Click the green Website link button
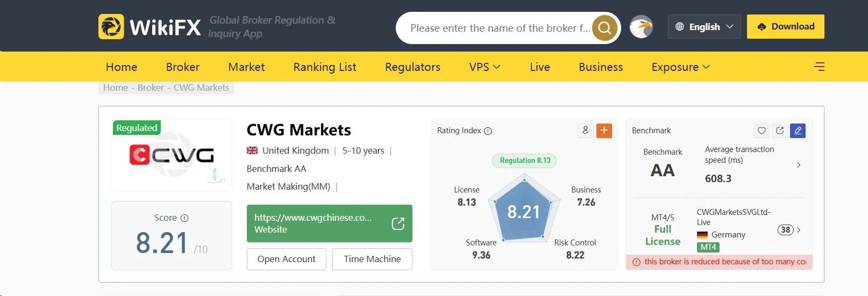This screenshot has width=868, height=296. point(329,223)
